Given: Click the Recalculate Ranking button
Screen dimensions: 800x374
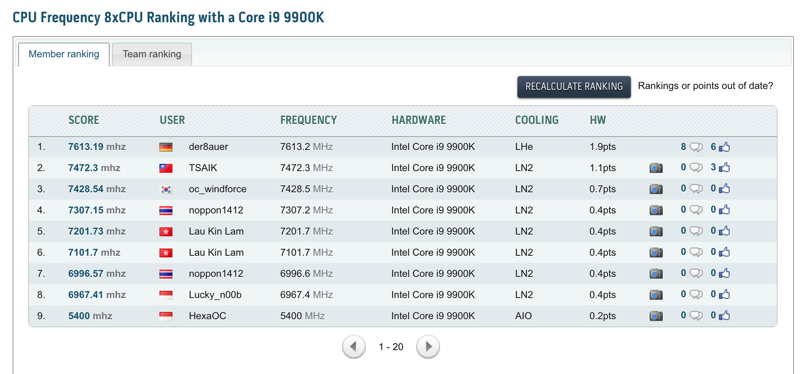Looking at the screenshot, I should tap(574, 86).
